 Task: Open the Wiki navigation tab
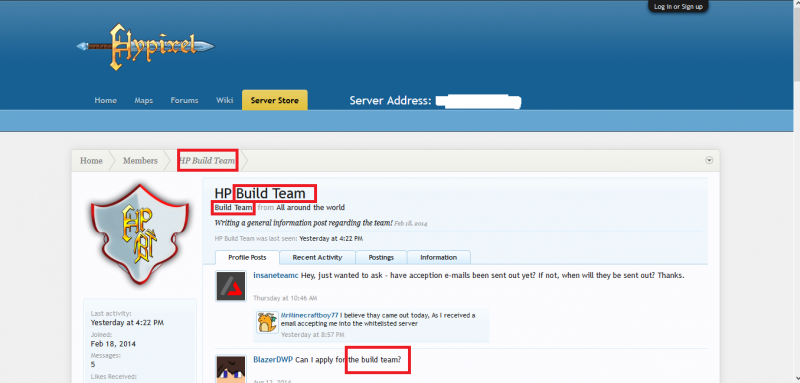(224, 100)
